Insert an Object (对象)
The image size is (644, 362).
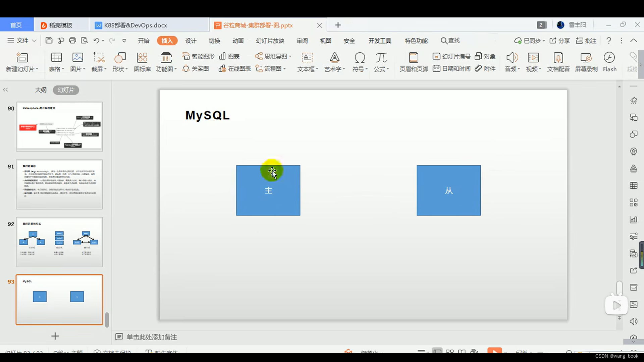tap(485, 56)
